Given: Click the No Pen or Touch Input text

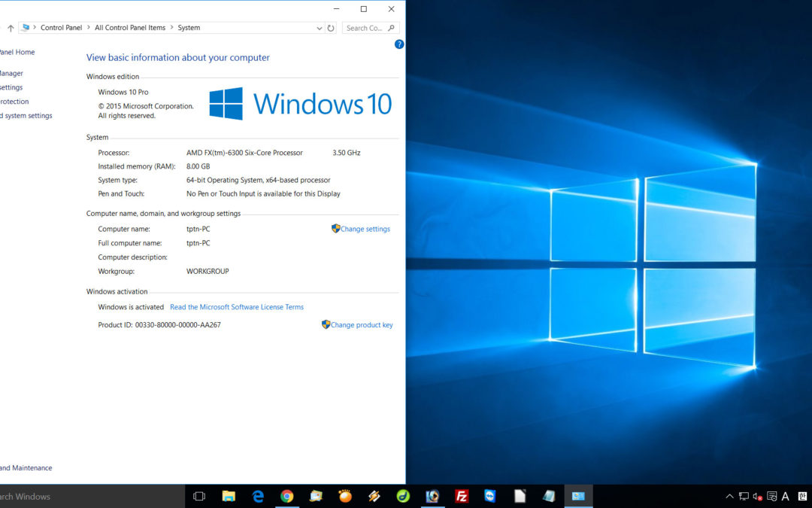Looking at the screenshot, I should (x=264, y=193).
